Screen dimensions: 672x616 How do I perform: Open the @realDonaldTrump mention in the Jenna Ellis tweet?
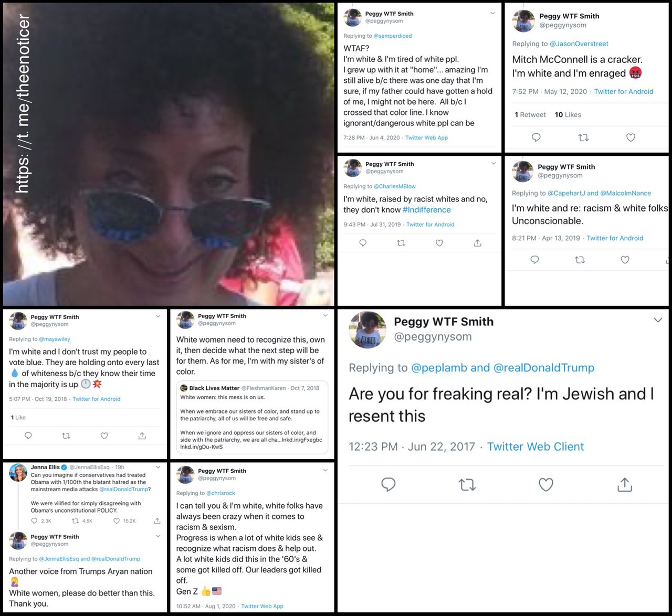pyautogui.click(x=125, y=489)
